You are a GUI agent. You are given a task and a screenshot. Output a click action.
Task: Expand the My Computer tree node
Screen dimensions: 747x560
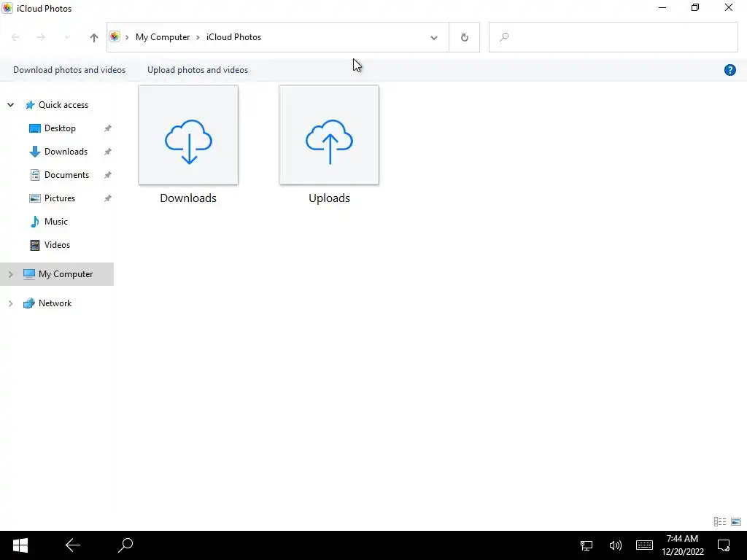10,274
